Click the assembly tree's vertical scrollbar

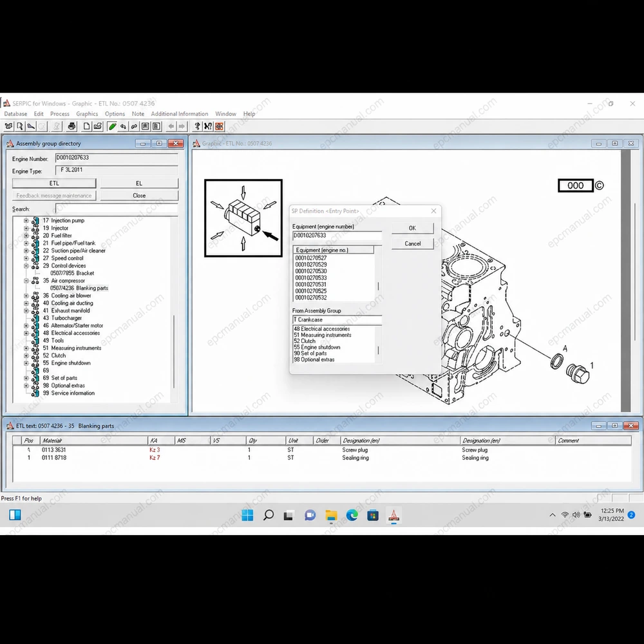pyautogui.click(x=174, y=351)
